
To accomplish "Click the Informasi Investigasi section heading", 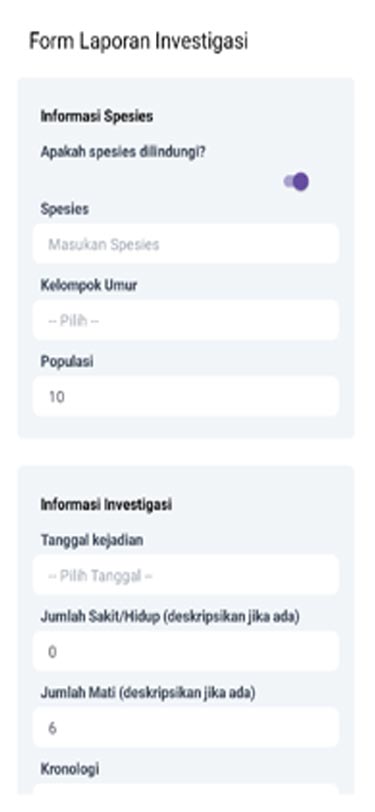I will pyautogui.click(x=106, y=504).
